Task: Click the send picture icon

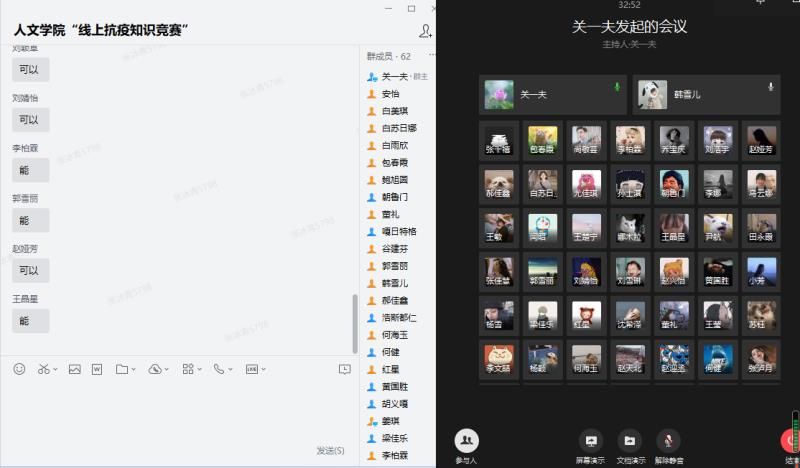Action: pyautogui.click(x=74, y=369)
